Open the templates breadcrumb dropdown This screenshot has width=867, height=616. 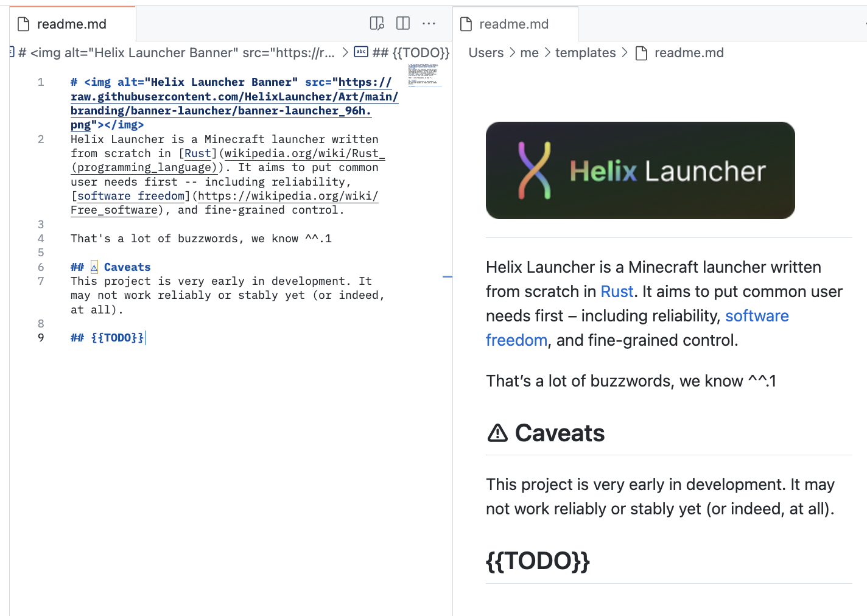tap(585, 53)
